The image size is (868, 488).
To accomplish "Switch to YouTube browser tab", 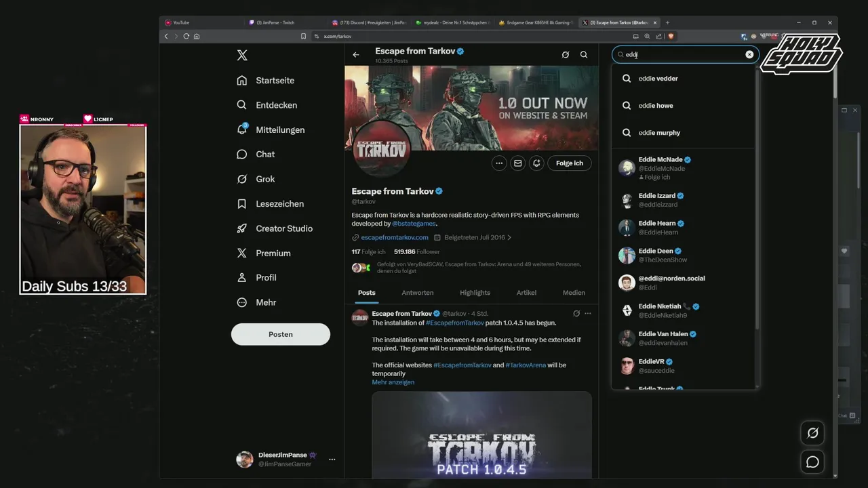I will [x=202, y=22].
